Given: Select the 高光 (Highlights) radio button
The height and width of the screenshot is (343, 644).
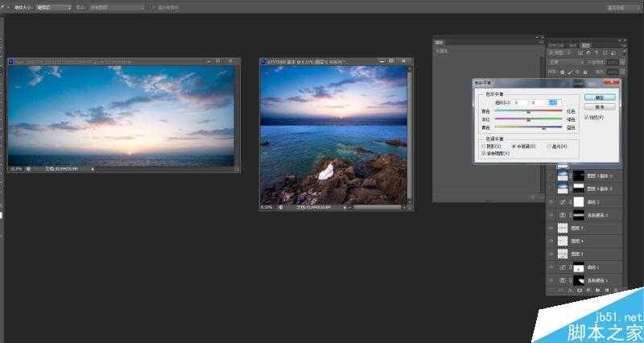Looking at the screenshot, I should click(549, 146).
